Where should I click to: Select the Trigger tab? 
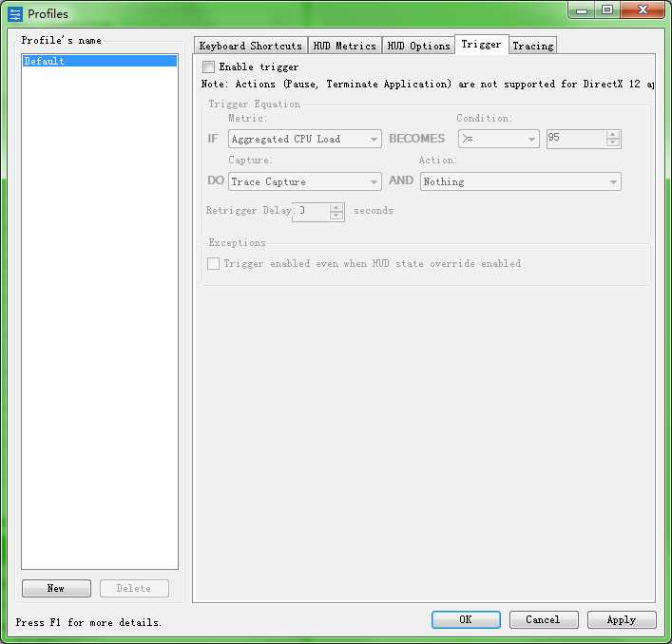[481, 44]
